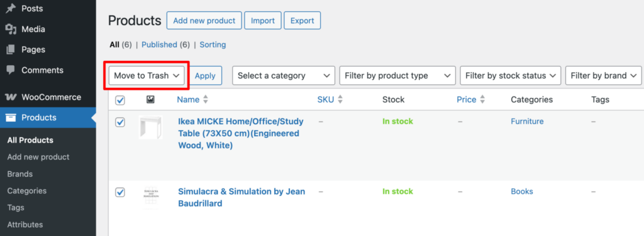Click the Posts pin icon
This screenshot has height=236, width=644.
click(11, 8)
